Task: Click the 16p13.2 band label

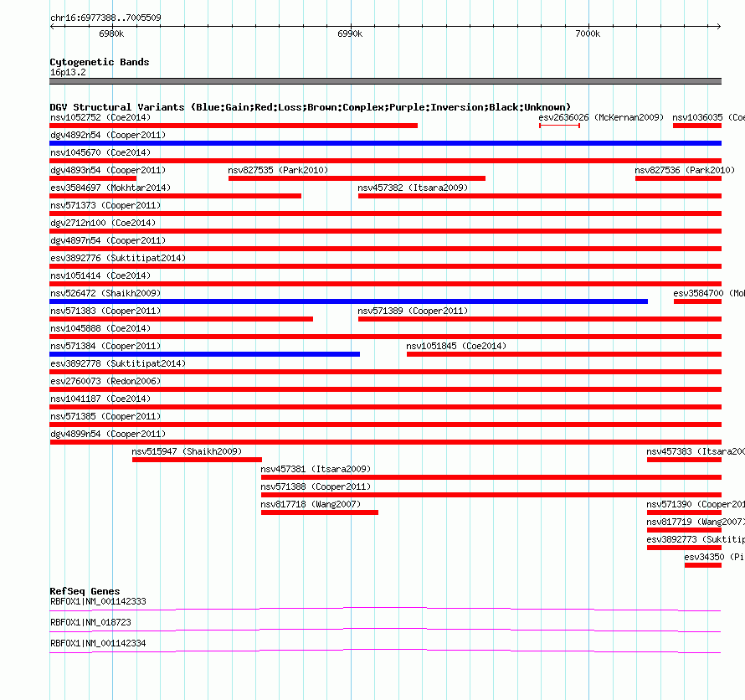Action: (x=68, y=72)
